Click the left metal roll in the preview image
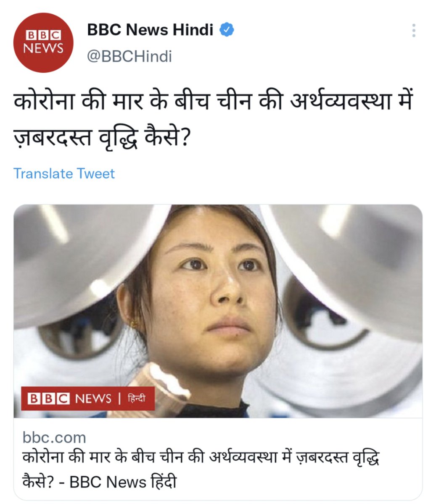This screenshot has width=436, height=504. pos(80,260)
